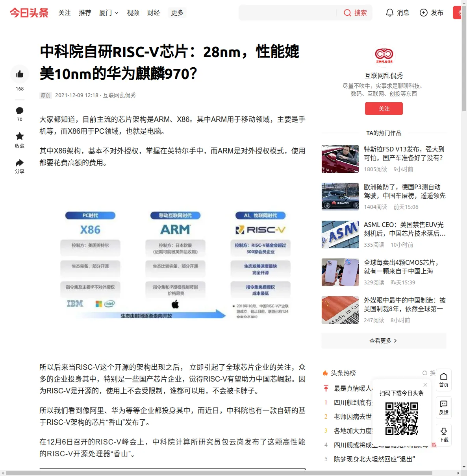The width and height of the screenshot is (467, 476).
Task: Open hot topic 老师因病去世
Action: [353, 417]
